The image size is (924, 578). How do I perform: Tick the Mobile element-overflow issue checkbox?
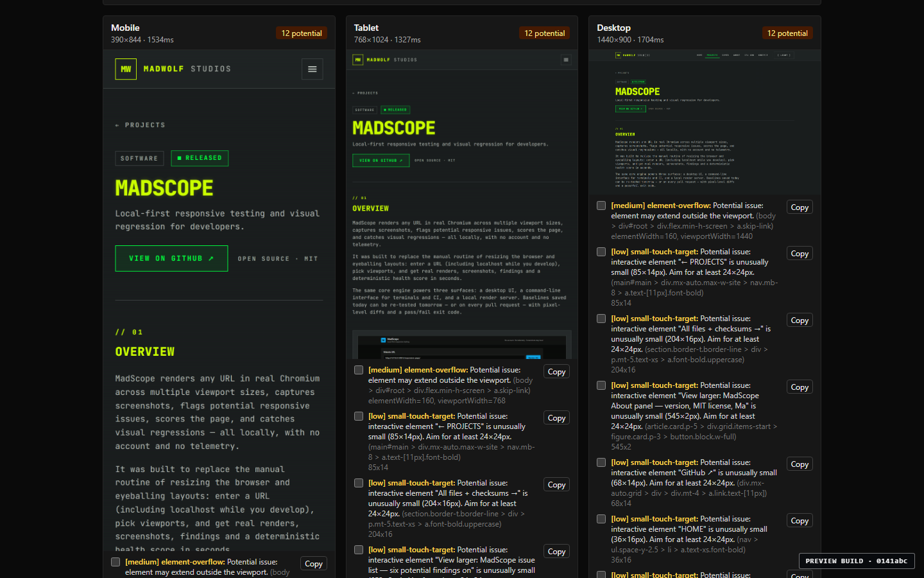click(x=116, y=562)
